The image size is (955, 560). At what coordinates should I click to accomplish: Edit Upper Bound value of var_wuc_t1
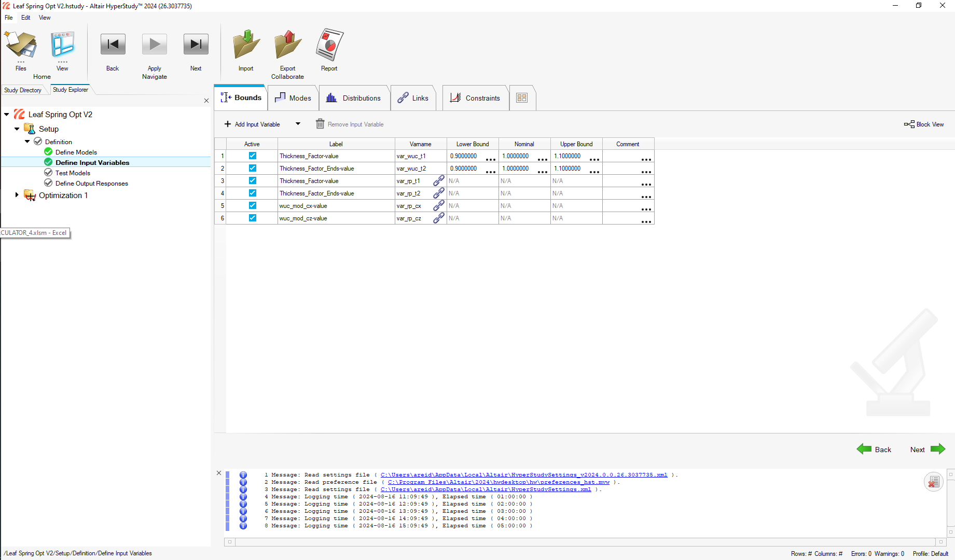pyautogui.click(x=568, y=156)
